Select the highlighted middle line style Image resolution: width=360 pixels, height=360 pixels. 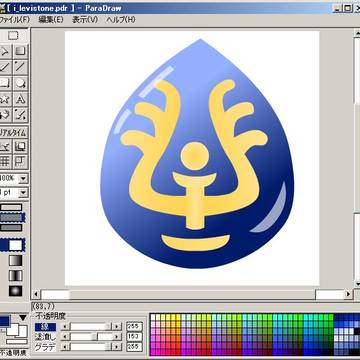[x=12, y=218]
